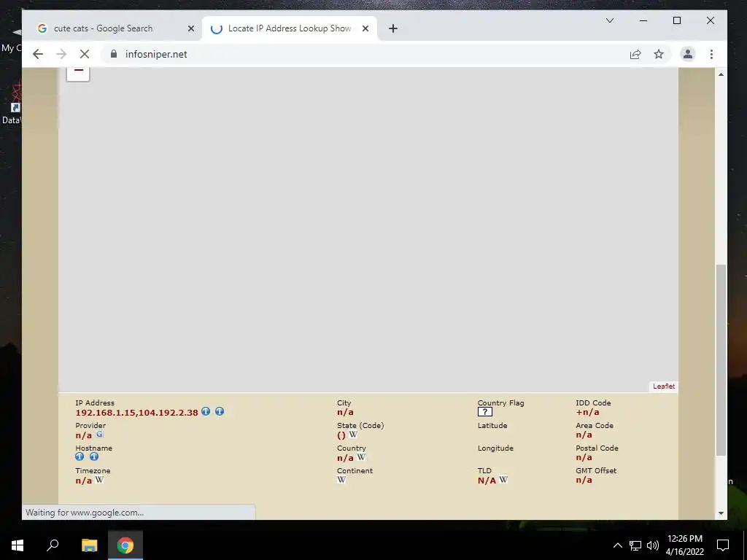
Task: Click the grey map area
Action: [368, 230]
